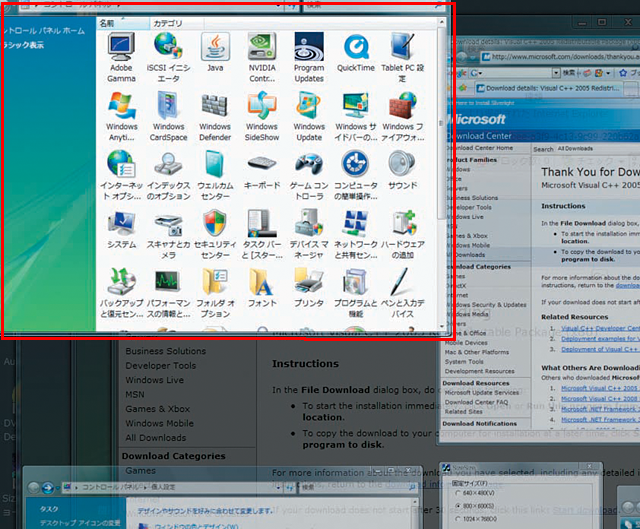The height and width of the screenshot is (529, 640).
Task: Click the 検索 search field in 個人設定 window
Action: 359,487
